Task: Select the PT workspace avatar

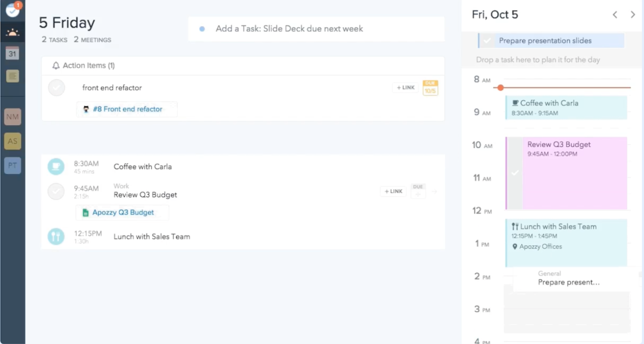Action: [x=12, y=166]
